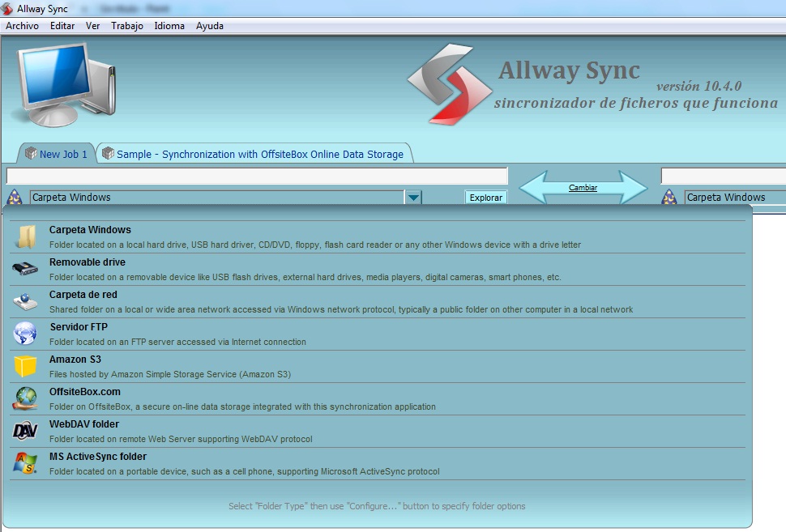
Task: Open the Ver menu
Action: point(92,26)
